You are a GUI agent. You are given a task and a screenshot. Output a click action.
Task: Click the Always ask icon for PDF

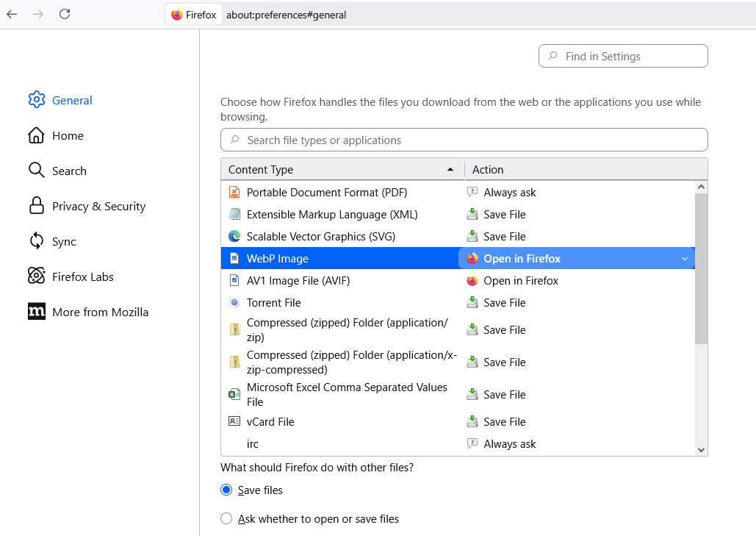[x=472, y=192]
